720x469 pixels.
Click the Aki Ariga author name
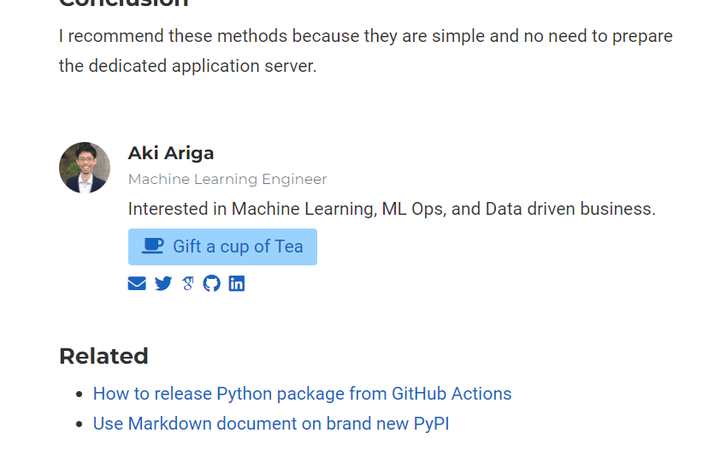tap(171, 153)
